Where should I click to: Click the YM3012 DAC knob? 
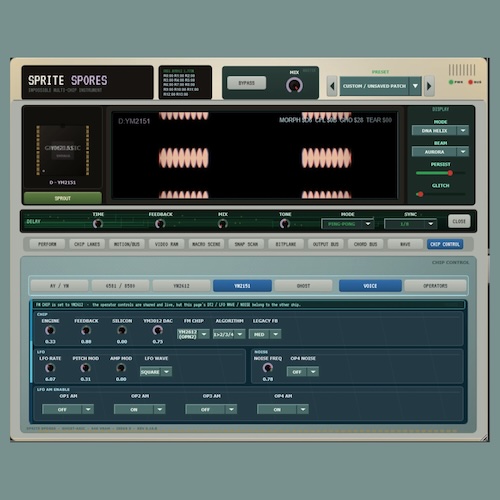pyautogui.click(x=157, y=330)
